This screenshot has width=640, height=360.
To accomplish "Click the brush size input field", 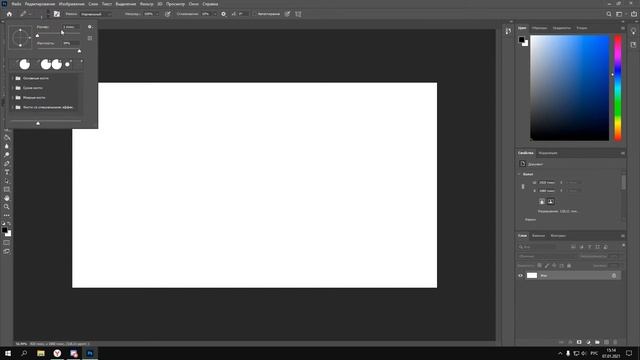I will 71,27.
